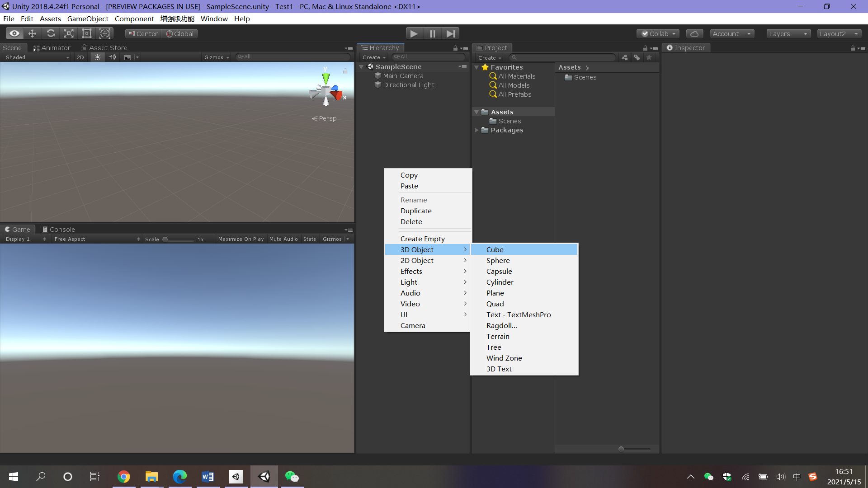Select the Move tool in toolbar

(x=32, y=33)
